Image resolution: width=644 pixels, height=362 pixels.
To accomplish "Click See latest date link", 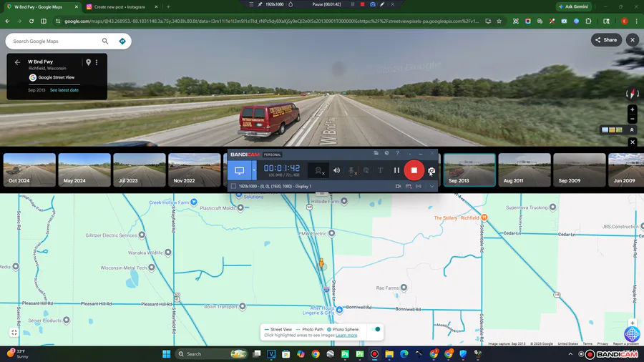I will tap(64, 90).
